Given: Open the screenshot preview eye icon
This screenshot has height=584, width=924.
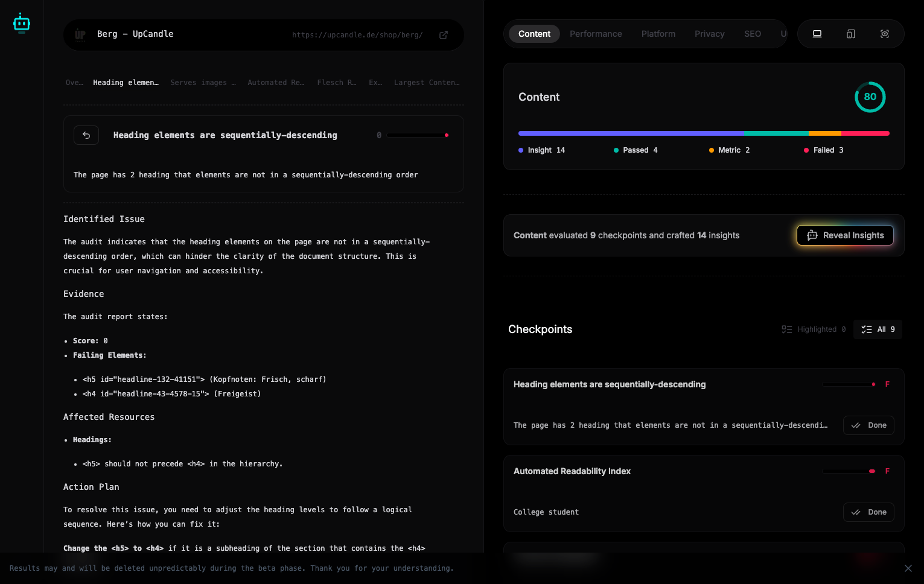Looking at the screenshot, I should point(884,34).
